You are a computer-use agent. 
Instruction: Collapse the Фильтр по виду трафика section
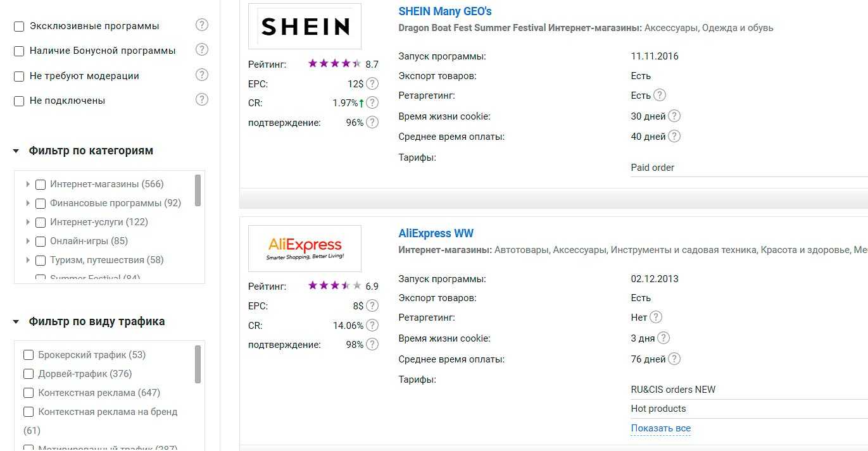pos(16,322)
